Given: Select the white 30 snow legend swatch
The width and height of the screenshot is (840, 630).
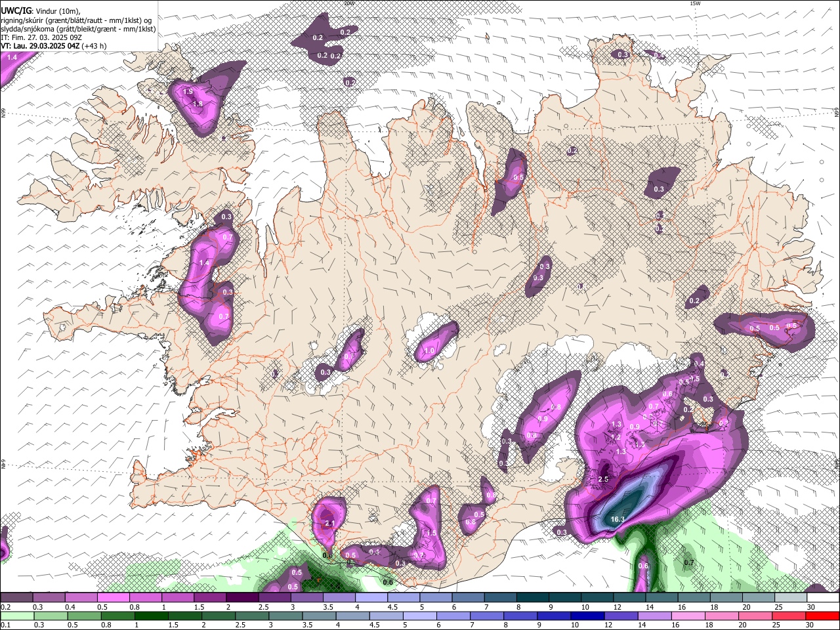Looking at the screenshot, I should [x=823, y=598].
